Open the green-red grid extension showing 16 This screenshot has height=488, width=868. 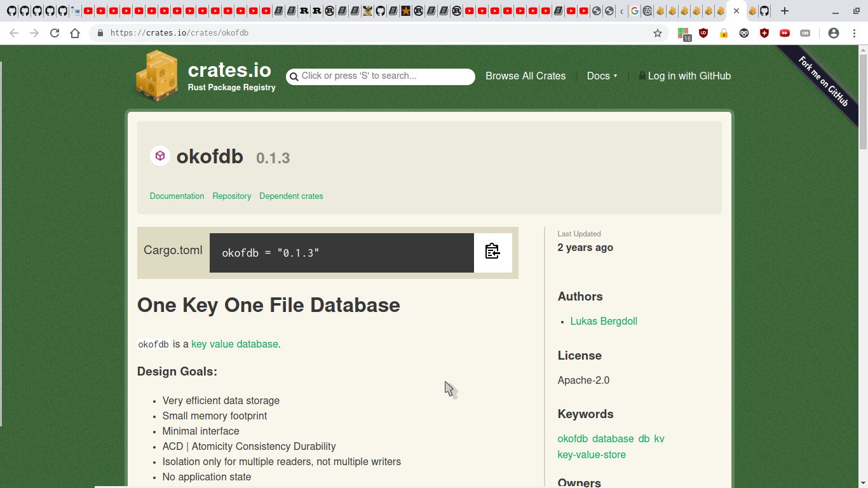(x=684, y=34)
